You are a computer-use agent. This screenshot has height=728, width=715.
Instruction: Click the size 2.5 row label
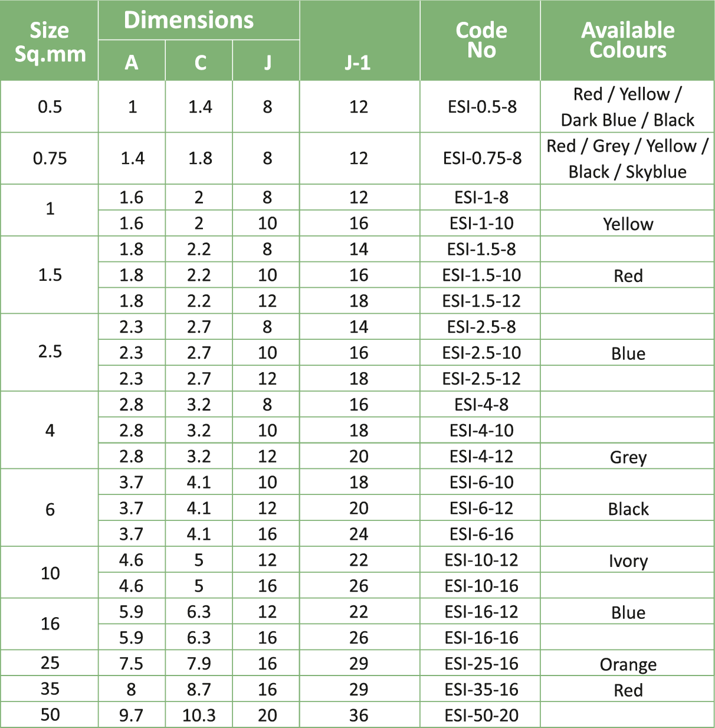point(50,352)
